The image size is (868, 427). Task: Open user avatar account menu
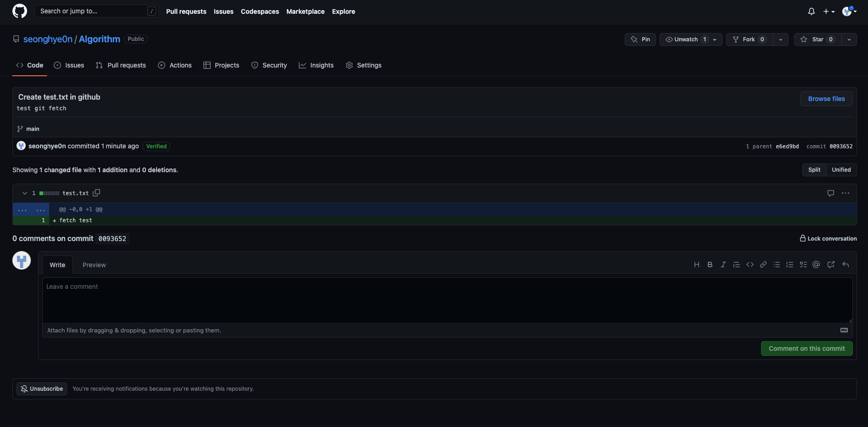pyautogui.click(x=849, y=11)
